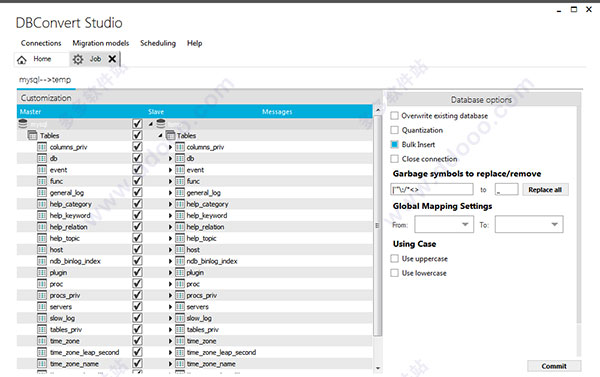Click the Home house icon
This screenshot has height=377, width=600.
pos(22,60)
